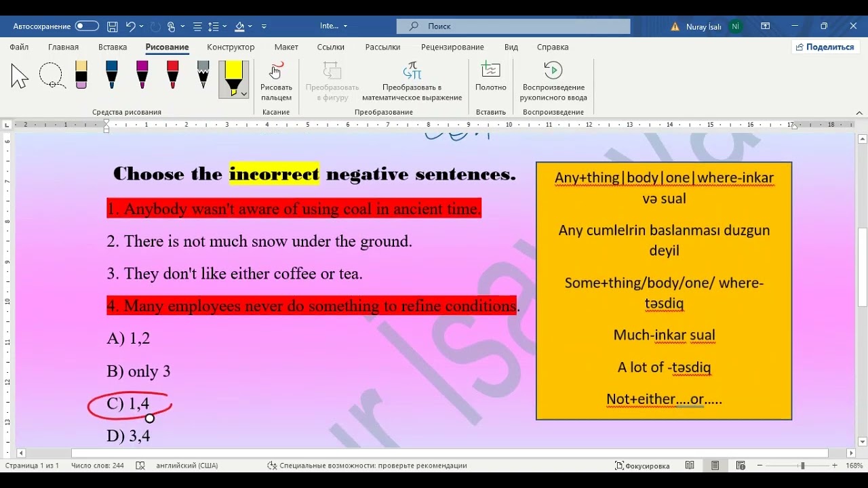Enable Фокусировка focus mode

[x=642, y=466]
